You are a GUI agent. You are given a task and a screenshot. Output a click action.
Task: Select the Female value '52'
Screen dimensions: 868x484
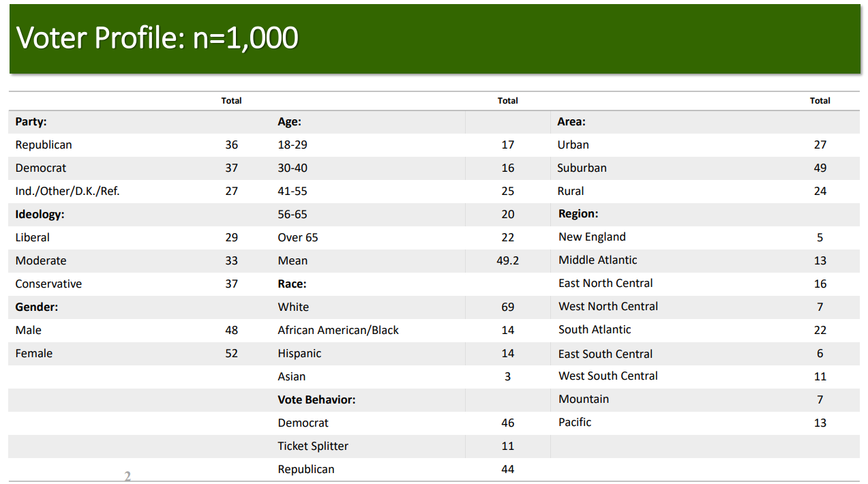click(232, 354)
